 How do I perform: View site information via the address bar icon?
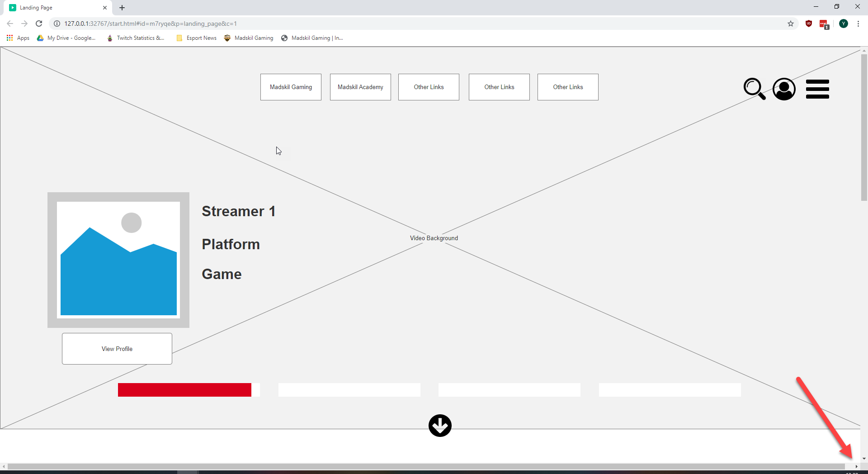coord(57,24)
